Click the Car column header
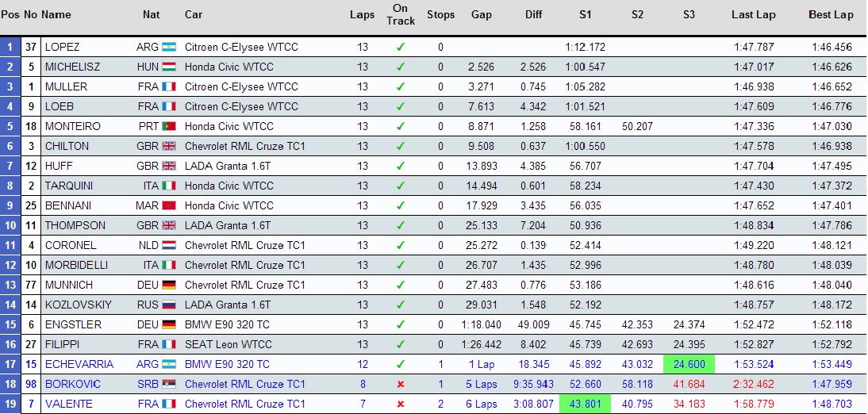 [x=193, y=15]
